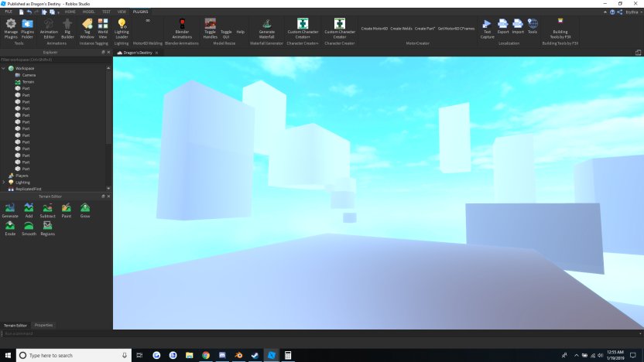The image size is (644, 362).
Task: Switch to the HOME ribbon tab
Action: (x=70, y=12)
